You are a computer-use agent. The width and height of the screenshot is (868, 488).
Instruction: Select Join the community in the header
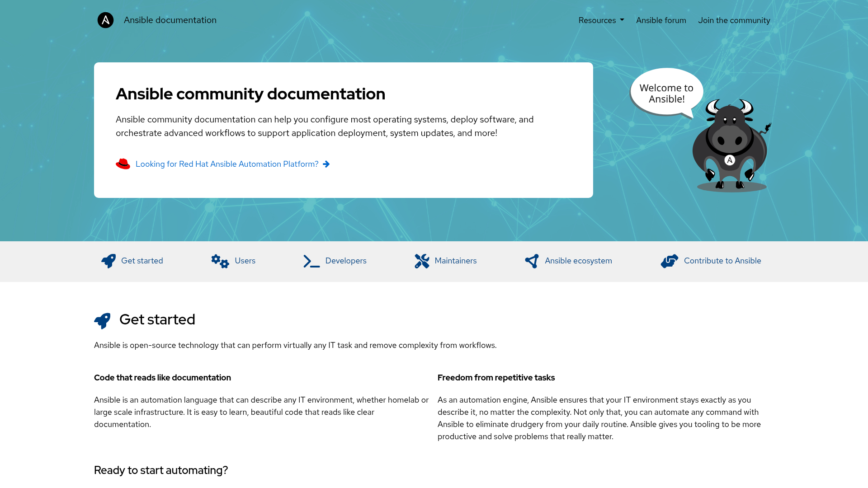734,20
